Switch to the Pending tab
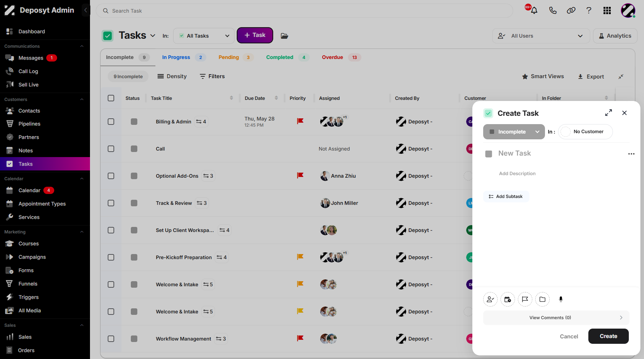Screen dimensions: 644x359 click(x=236, y=57)
